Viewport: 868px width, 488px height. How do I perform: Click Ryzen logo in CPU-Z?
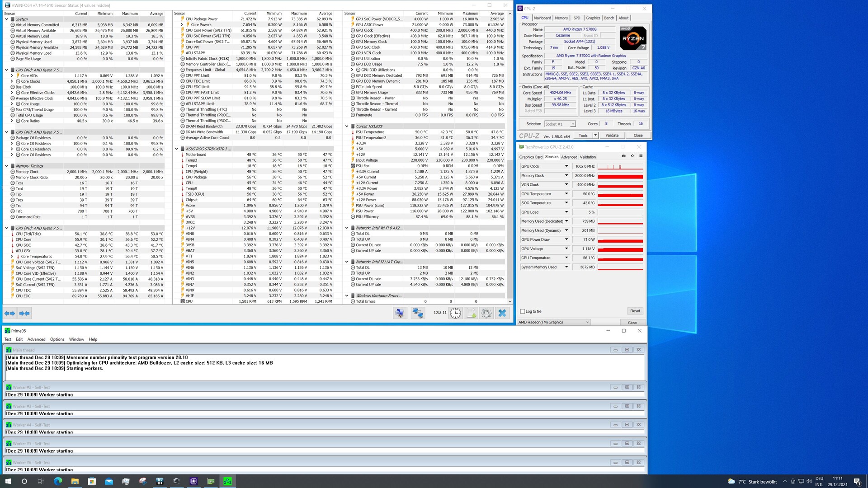point(633,38)
